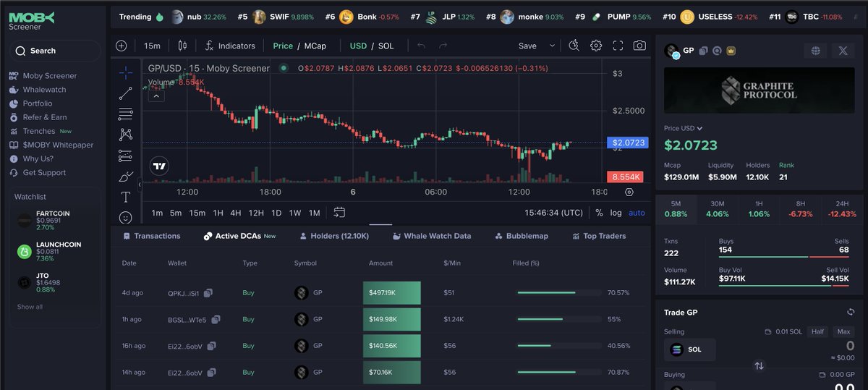
Task: Switch chart to Price mode
Action: [x=283, y=46]
